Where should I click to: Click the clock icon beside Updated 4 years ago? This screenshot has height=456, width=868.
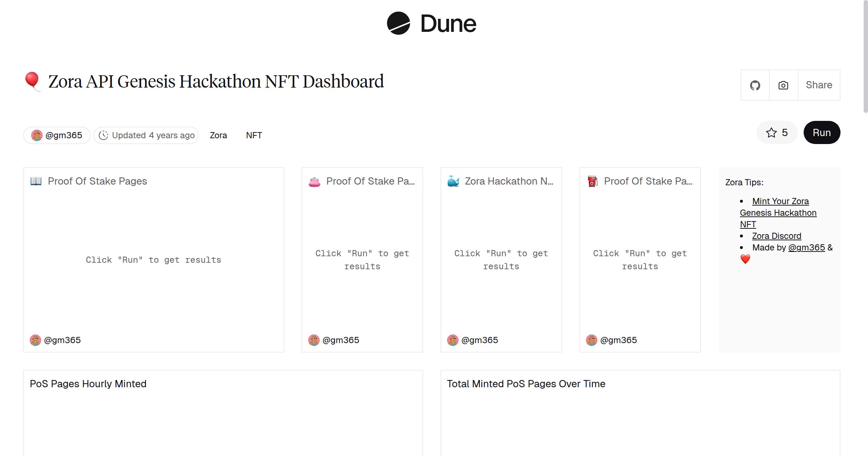103,135
